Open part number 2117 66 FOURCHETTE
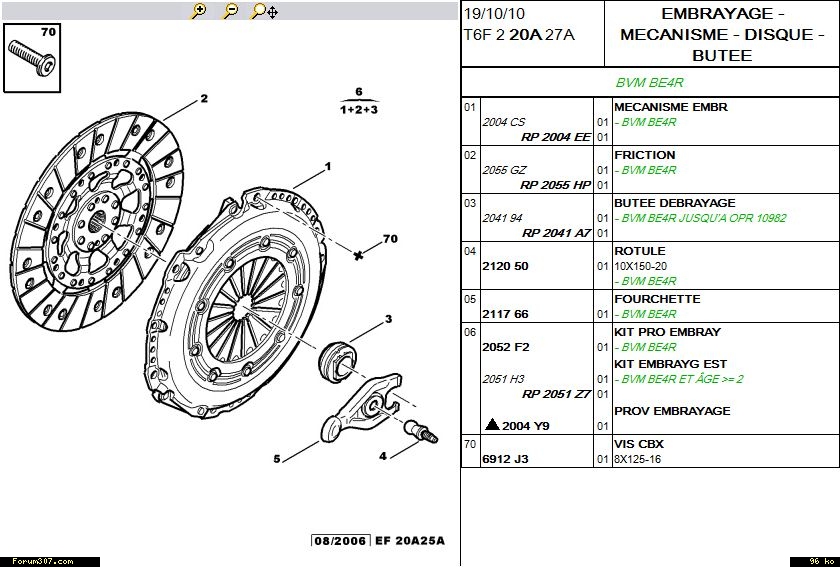The width and height of the screenshot is (840, 567). point(505,314)
